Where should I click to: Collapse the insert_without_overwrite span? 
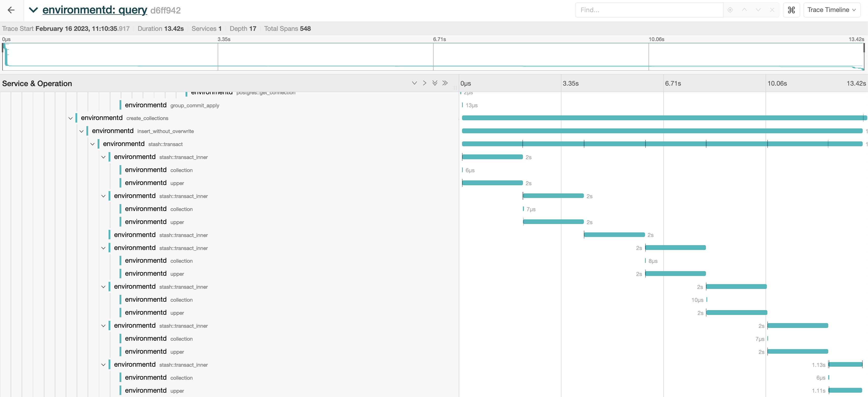point(82,131)
